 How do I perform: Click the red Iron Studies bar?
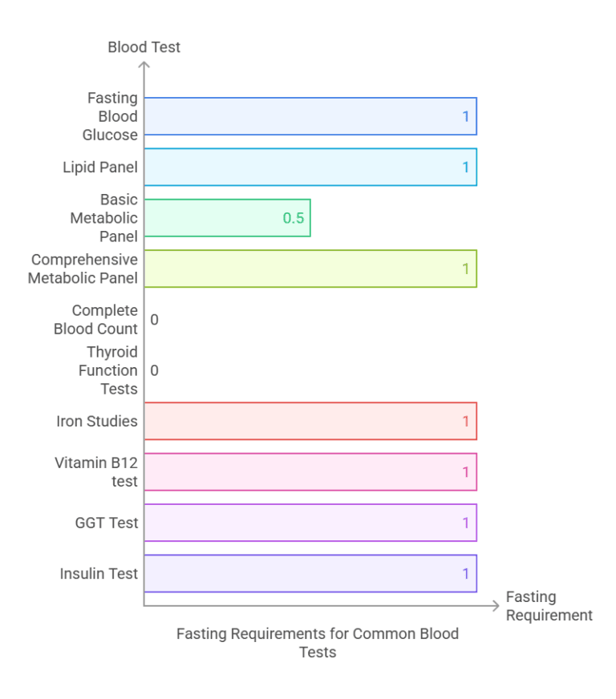[310, 421]
